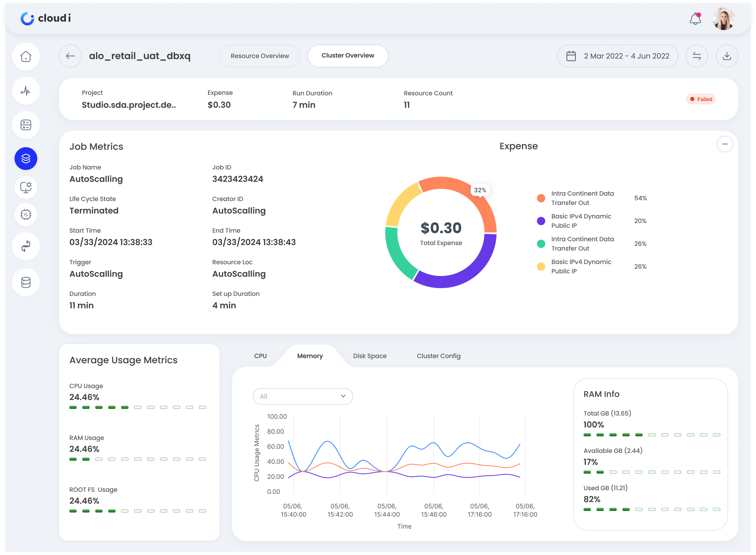Open the Cluster Config tab

point(438,356)
